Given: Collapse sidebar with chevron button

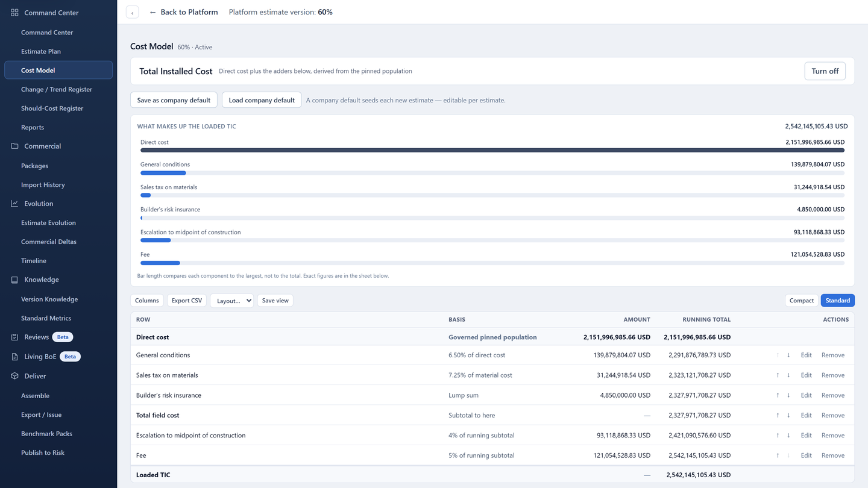Looking at the screenshot, I should [133, 13].
